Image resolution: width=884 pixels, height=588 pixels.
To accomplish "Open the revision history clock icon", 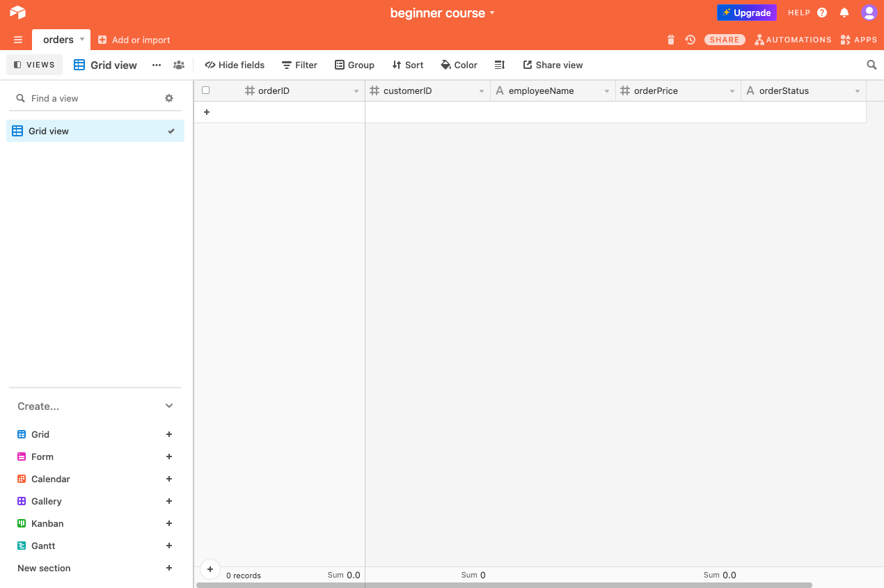I will 690,40.
